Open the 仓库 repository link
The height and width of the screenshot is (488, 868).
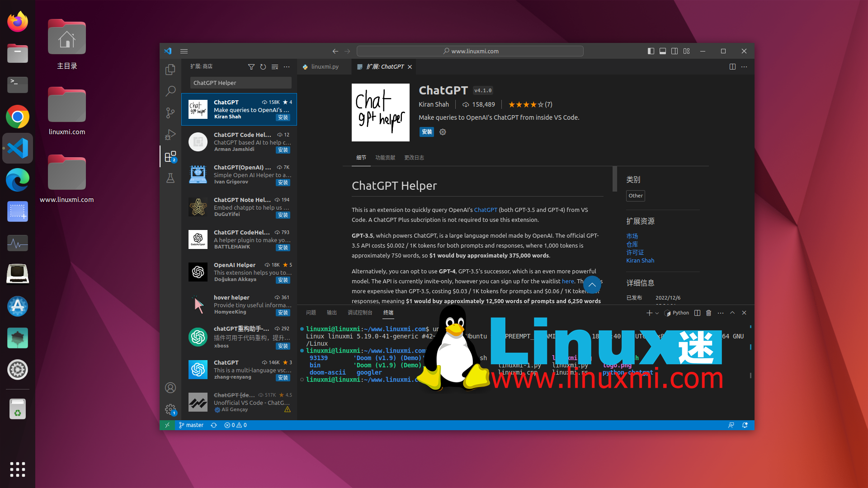pos(632,244)
